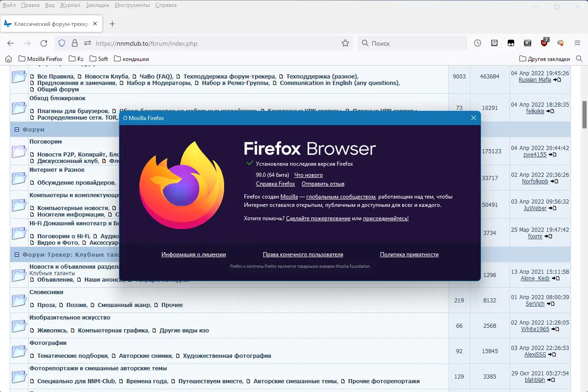
Task: Open Communication in English subforum
Action: tap(339, 83)
